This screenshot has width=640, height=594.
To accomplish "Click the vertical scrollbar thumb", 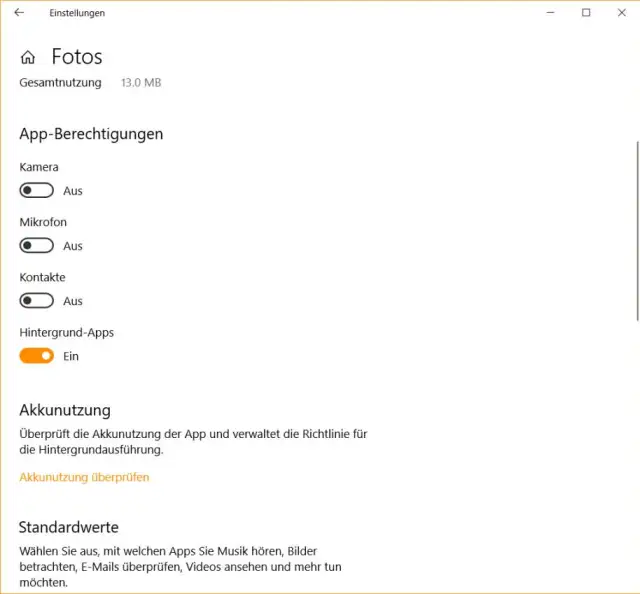I will (637, 230).
